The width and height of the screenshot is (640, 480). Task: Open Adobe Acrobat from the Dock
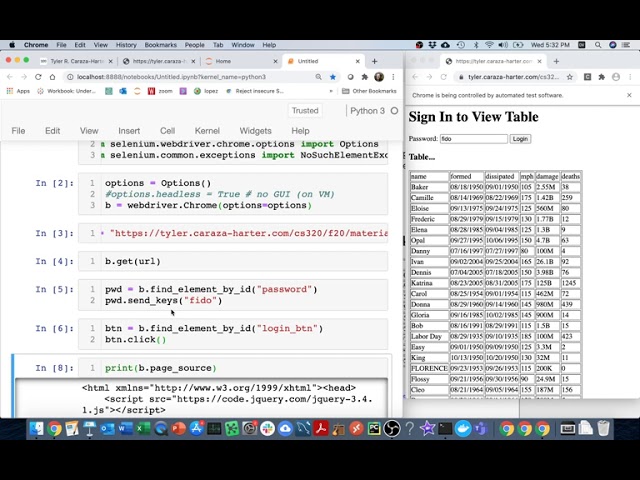point(321,429)
